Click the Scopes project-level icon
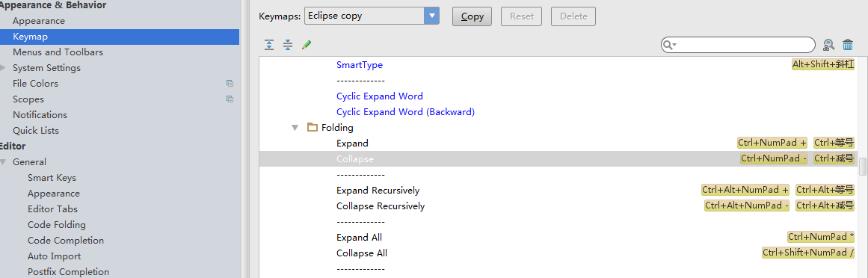The width and height of the screenshot is (868, 278). 230,99
